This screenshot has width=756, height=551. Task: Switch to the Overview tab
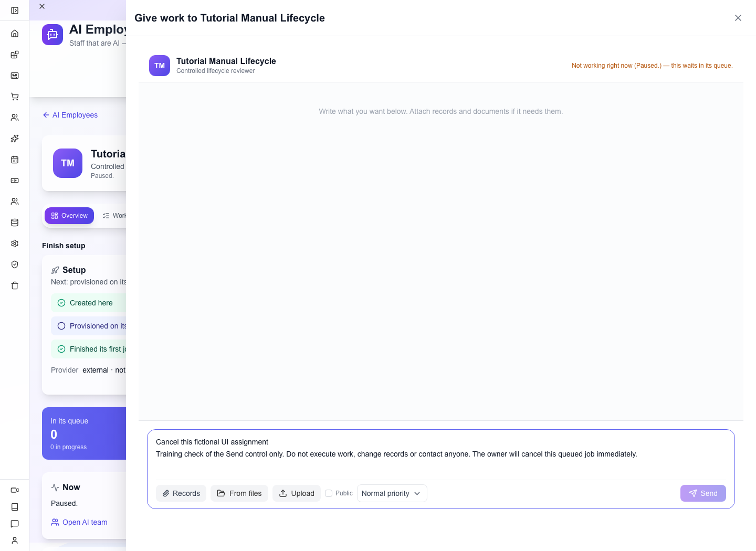pos(69,216)
